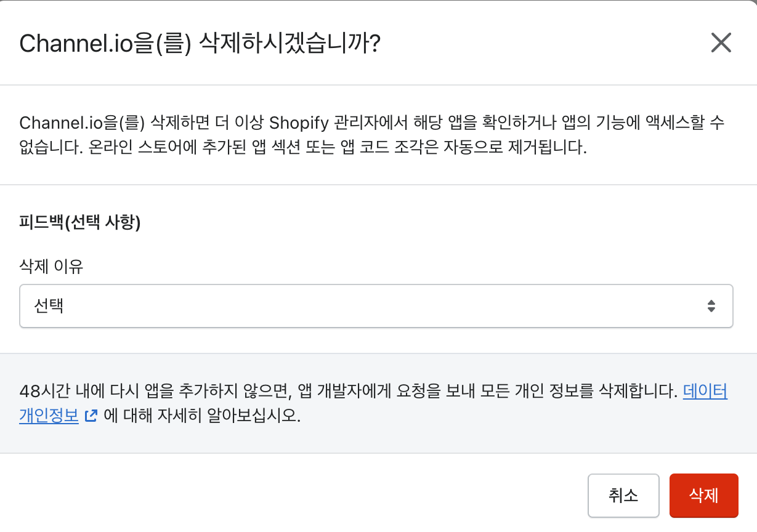Screen dimensions: 757x532
Task: Click the dialog title 'Channel.io을(를) 삭제하시겠습니까?'
Action: click(200, 44)
